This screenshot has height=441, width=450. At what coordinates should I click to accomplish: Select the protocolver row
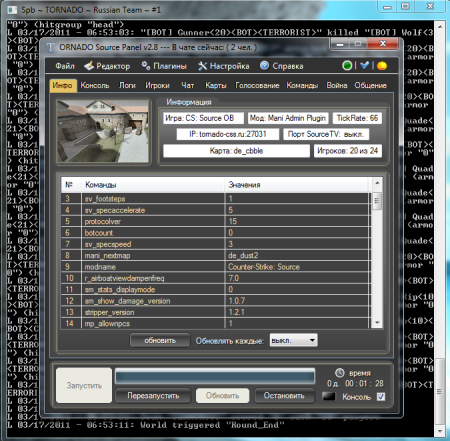pyautogui.click(x=215, y=222)
